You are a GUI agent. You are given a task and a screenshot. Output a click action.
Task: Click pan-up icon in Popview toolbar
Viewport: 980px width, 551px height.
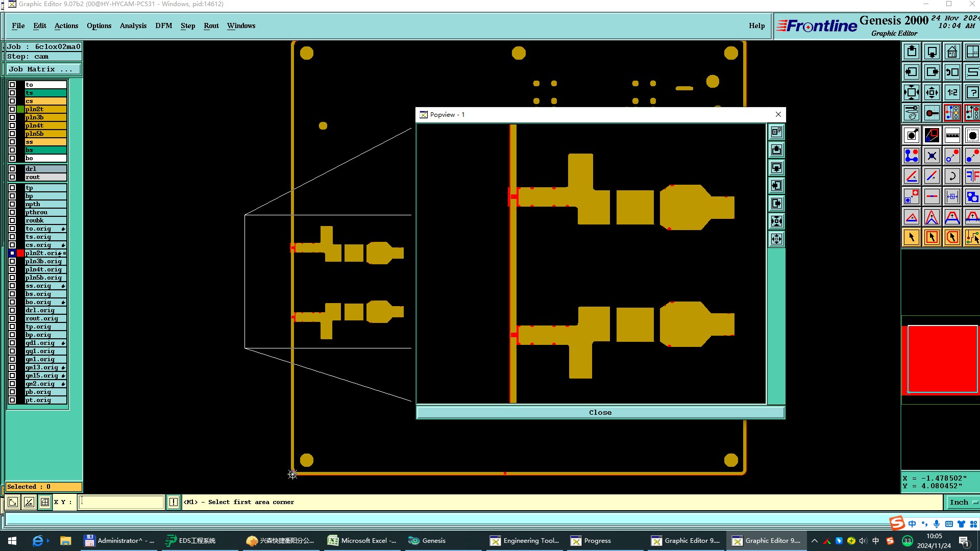pyautogui.click(x=776, y=150)
